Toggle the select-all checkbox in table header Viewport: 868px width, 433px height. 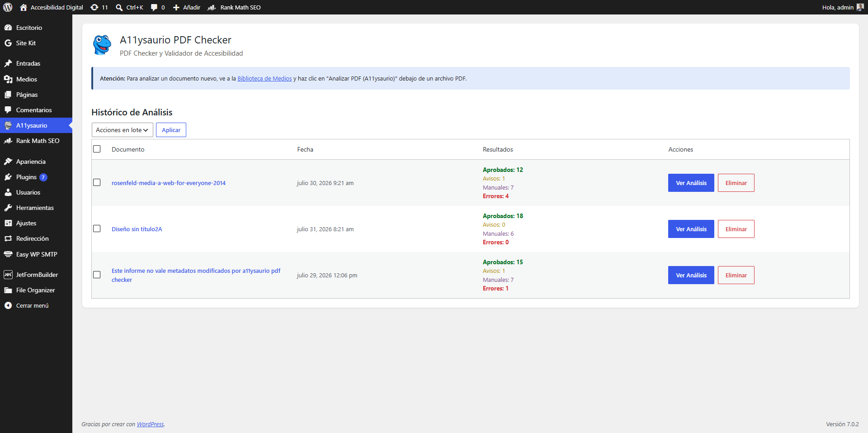click(x=97, y=149)
